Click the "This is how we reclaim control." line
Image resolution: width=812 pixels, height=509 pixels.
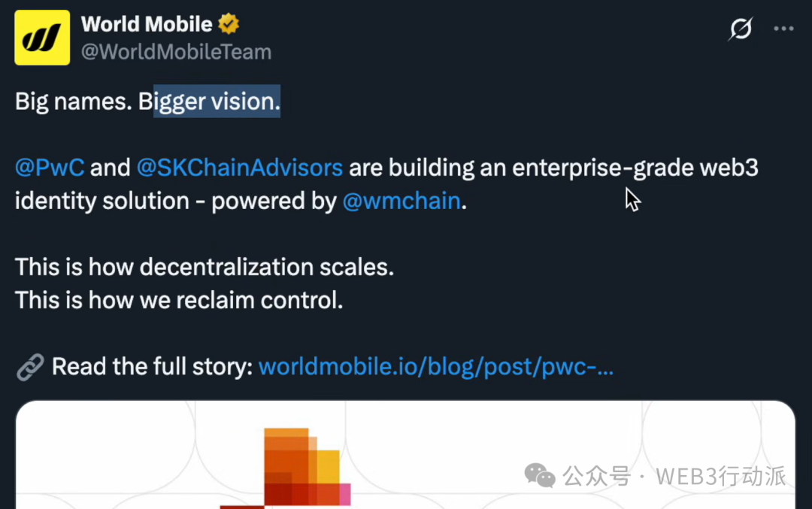click(x=179, y=300)
